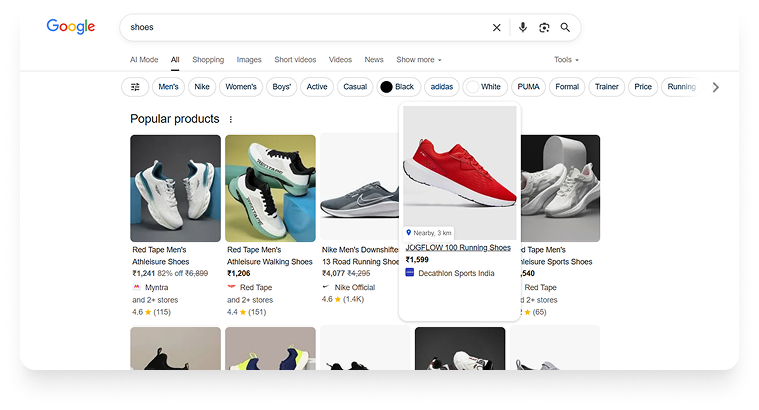Open Popular products three-dot options
The height and width of the screenshot is (410, 759).
(230, 119)
